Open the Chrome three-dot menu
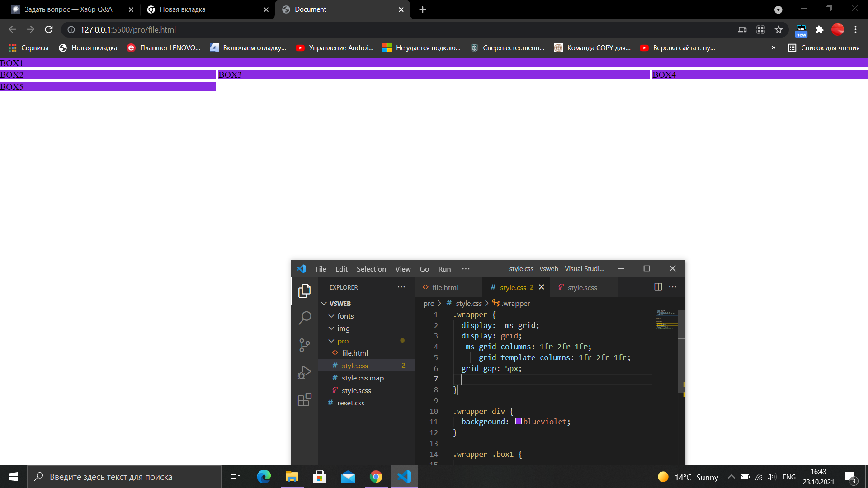 point(855,29)
